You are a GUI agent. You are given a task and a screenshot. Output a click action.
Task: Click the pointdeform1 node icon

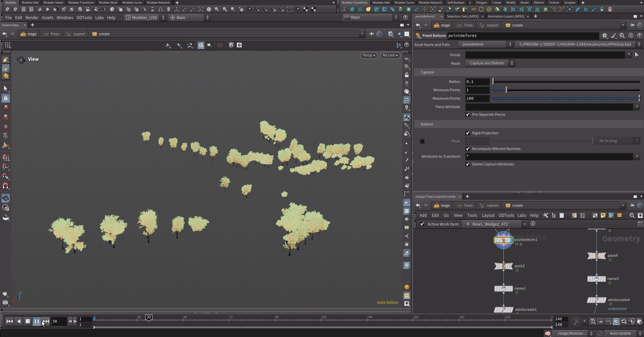pos(503,240)
